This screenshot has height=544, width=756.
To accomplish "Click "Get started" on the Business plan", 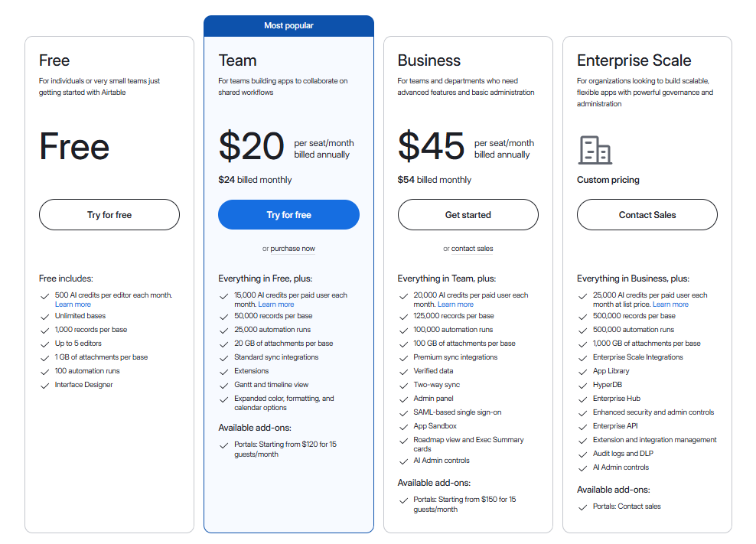I will point(468,214).
